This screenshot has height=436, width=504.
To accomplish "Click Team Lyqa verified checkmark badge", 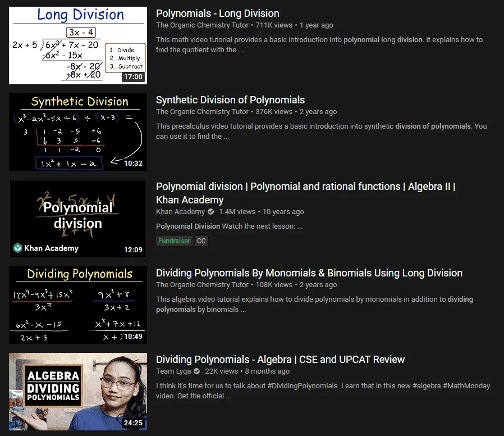I will coord(196,371).
